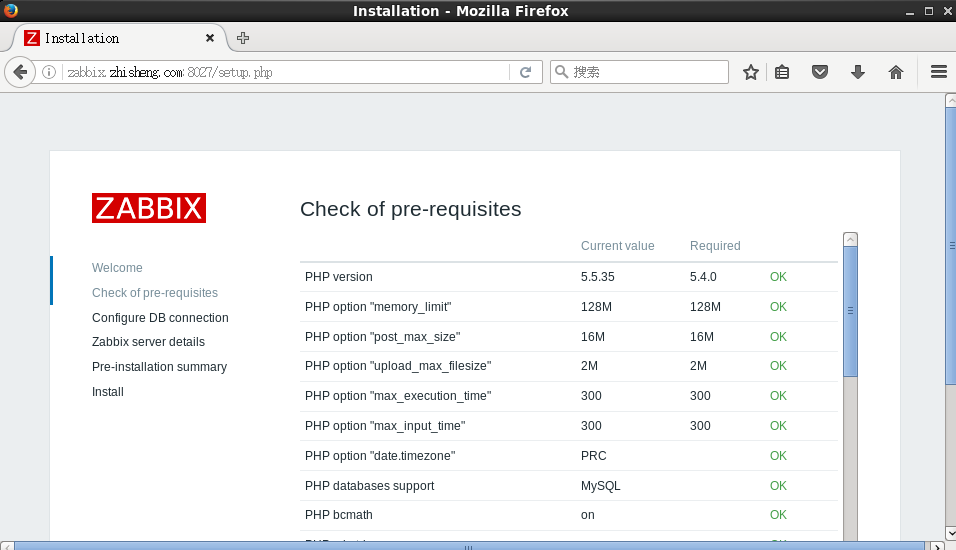Image resolution: width=956 pixels, height=550 pixels.
Task: Click 'Check of pre-requisites' page heading
Action: point(411,209)
